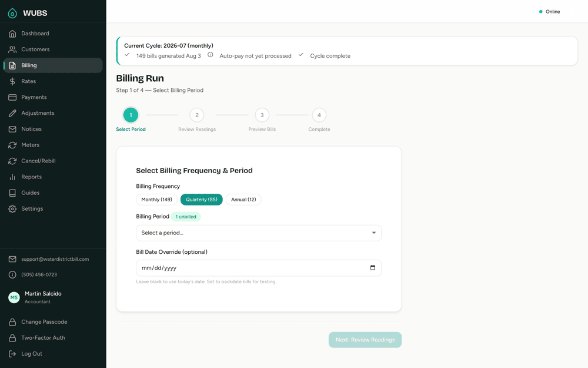Viewport: 588px width, 368px height.
Task: Open Meters menu item
Action: 53,145
